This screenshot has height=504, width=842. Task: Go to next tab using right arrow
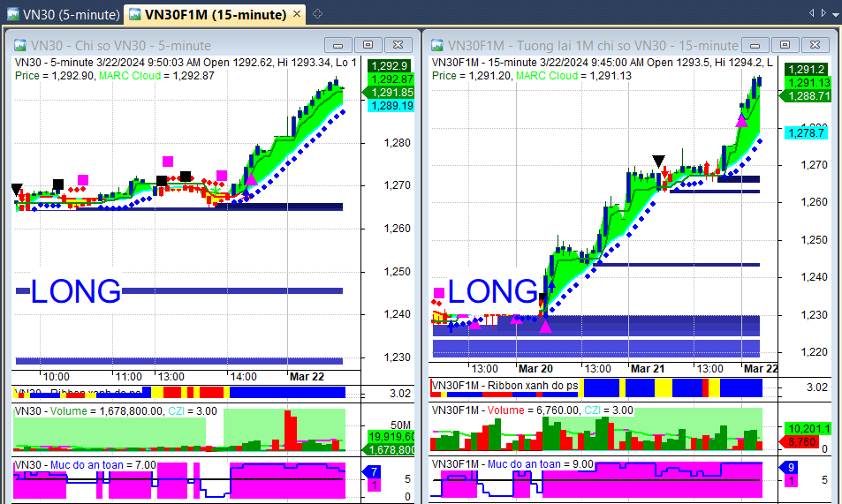(823, 13)
